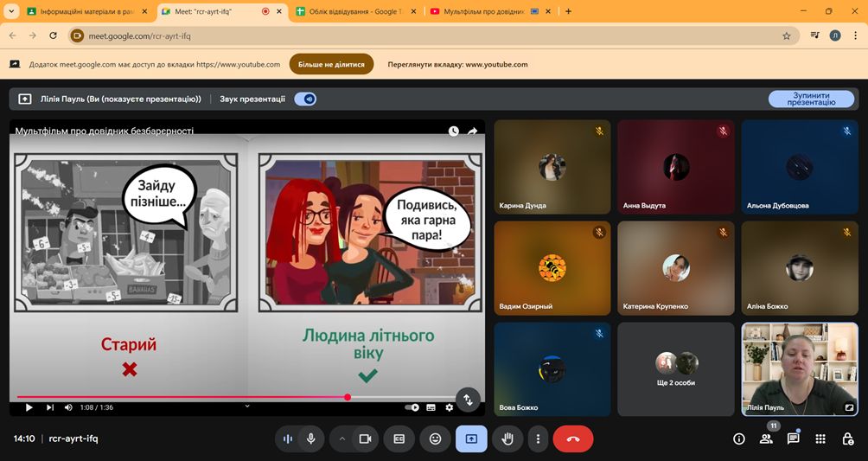Click the Зупинити презентацію button
868x461 pixels.
click(811, 99)
